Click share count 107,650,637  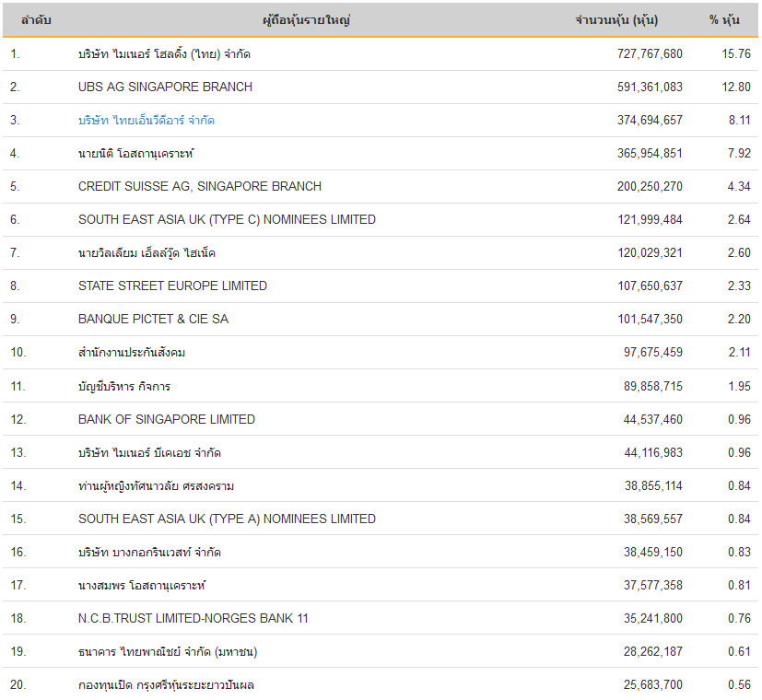[651, 286]
